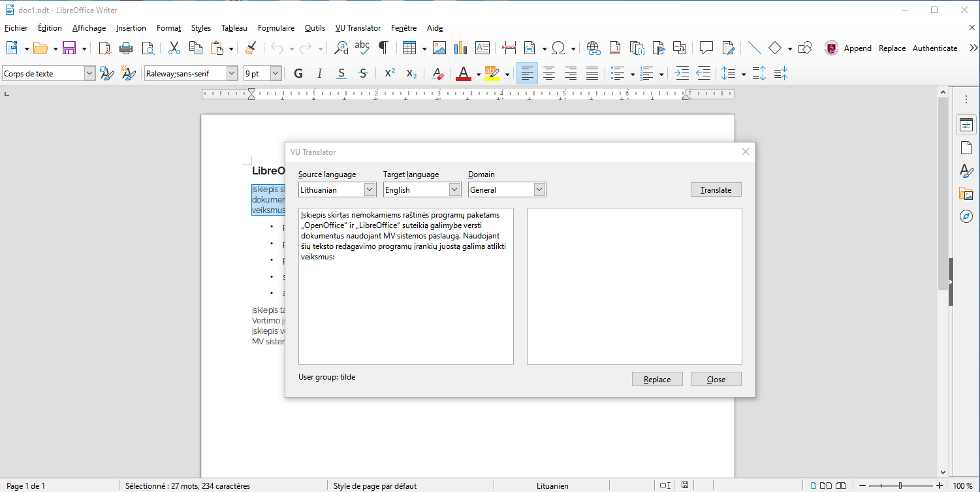Screen dimensions: 980x492
Task: Insert an image
Action: [439, 48]
